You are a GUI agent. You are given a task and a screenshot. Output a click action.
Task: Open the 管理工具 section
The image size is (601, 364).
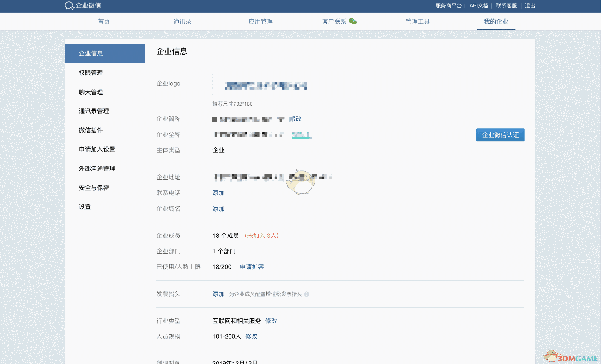(x=417, y=21)
